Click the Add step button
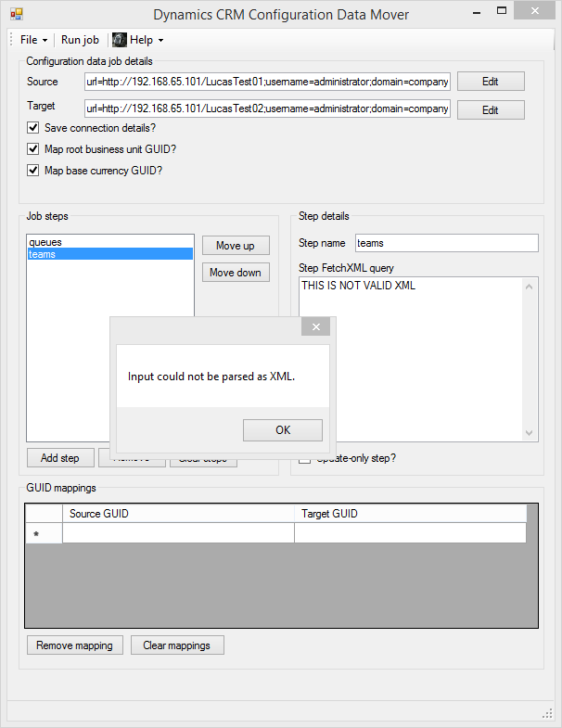This screenshot has width=562, height=728. click(x=60, y=458)
